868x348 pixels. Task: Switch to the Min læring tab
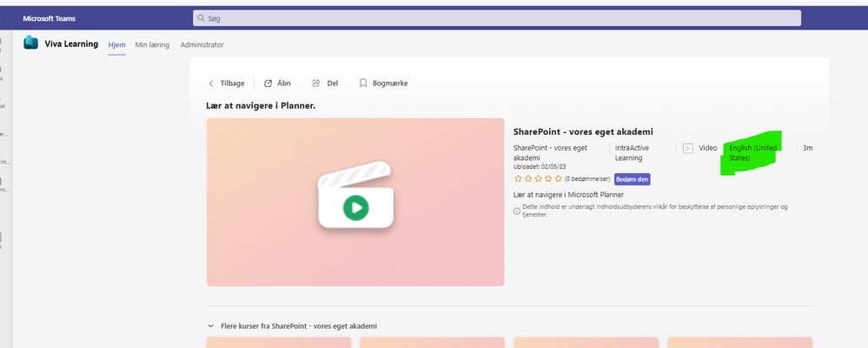coord(152,45)
